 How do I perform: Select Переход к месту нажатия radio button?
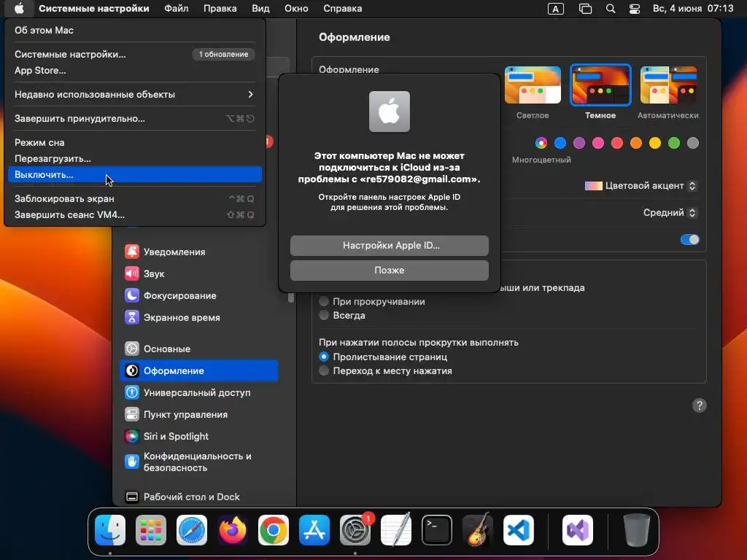324,371
